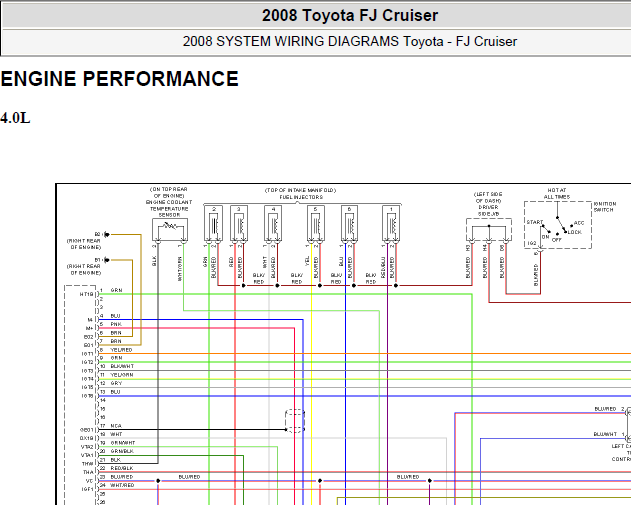Select the "2008 SYSTEM WIRING DIAGRAMS" subtitle line
Screen dimensions: 631x505
click(x=350, y=41)
